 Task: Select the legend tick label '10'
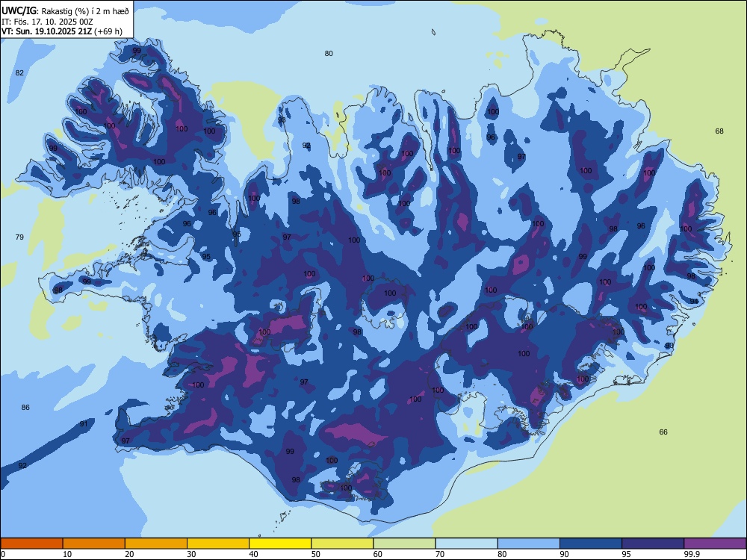67,554
